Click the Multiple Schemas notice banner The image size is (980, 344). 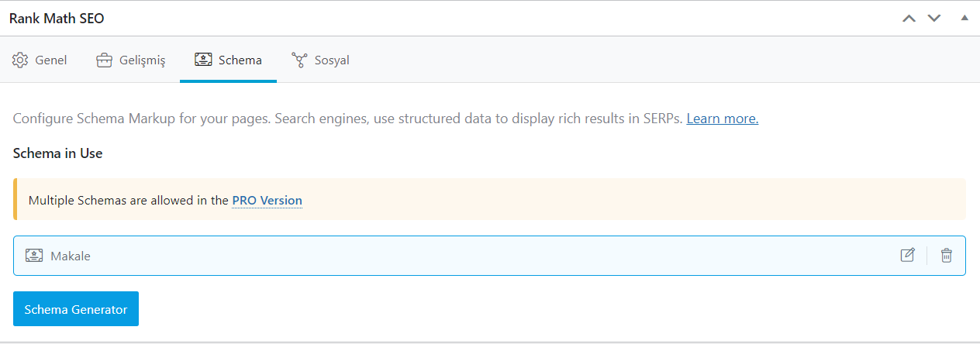coord(489,199)
